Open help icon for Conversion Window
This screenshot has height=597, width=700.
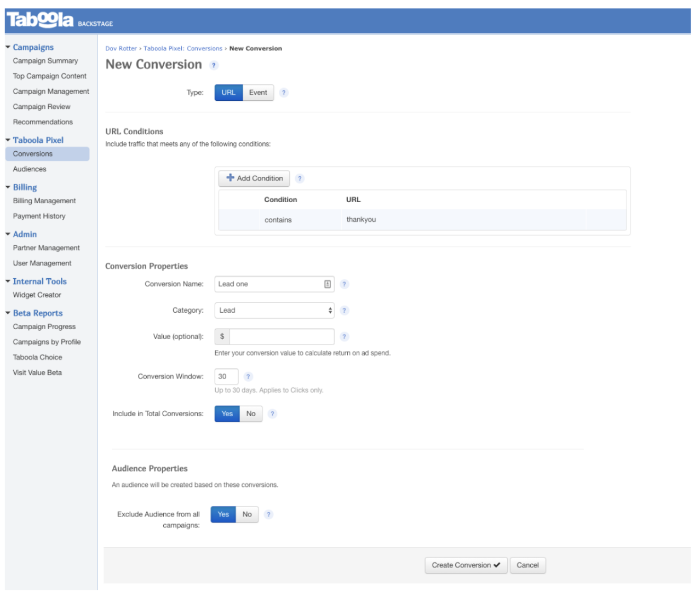click(x=248, y=377)
